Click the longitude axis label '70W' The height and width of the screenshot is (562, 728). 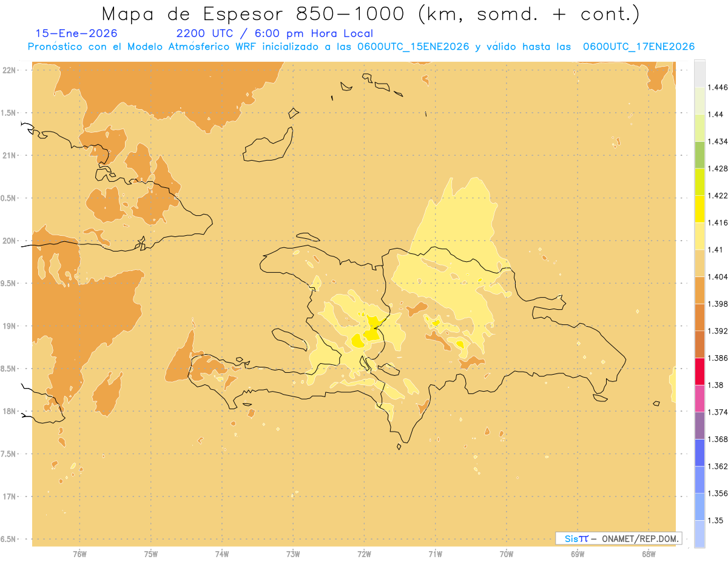pos(507,554)
